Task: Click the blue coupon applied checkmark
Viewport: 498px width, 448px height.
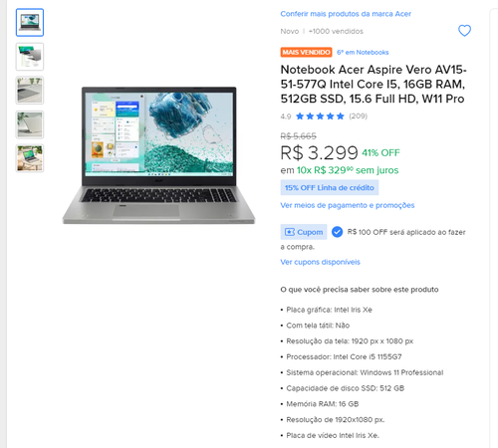Action: coord(337,232)
